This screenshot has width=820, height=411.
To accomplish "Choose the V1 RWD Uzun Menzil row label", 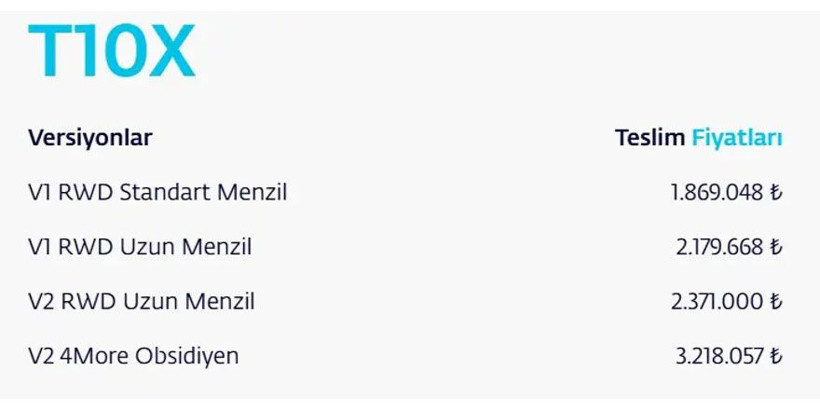I will pyautogui.click(x=139, y=247).
